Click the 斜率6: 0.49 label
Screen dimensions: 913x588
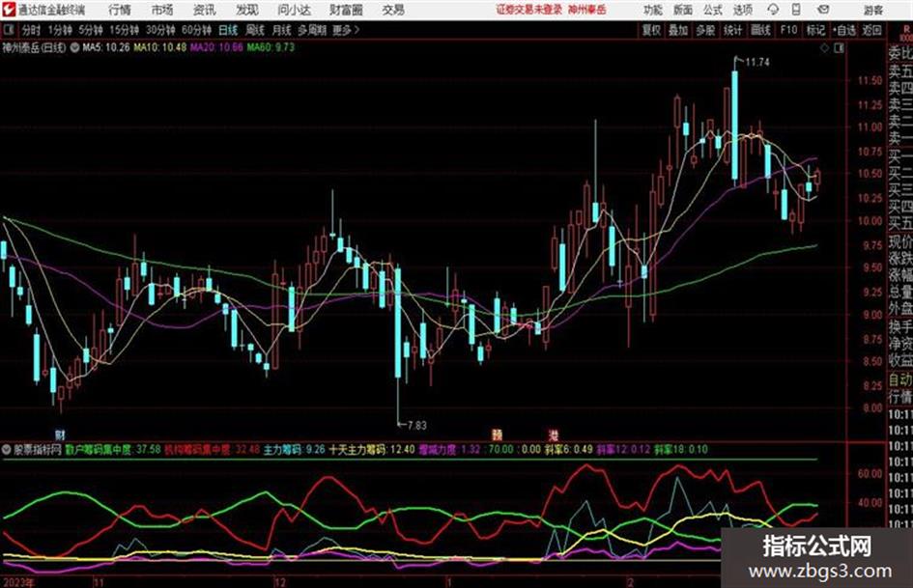568,449
